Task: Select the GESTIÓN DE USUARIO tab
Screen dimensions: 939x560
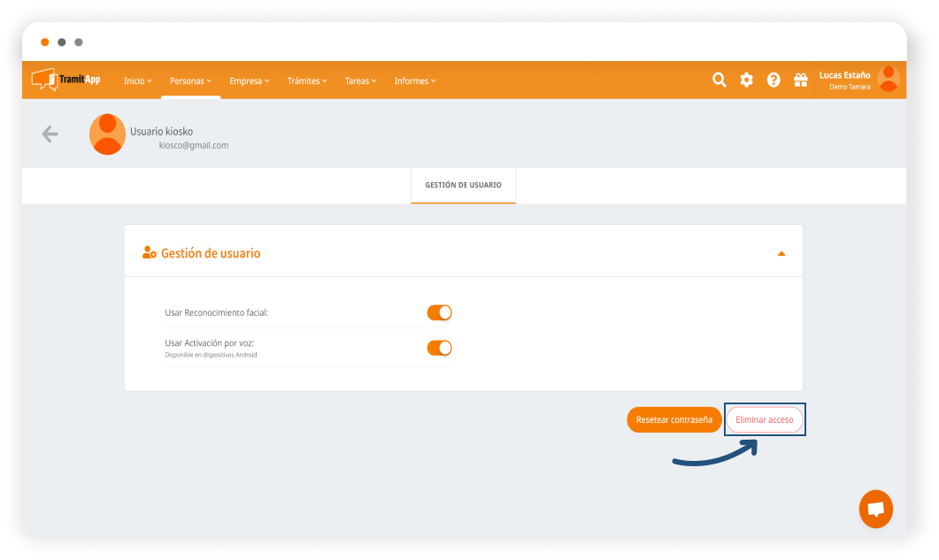Action: pyautogui.click(x=463, y=185)
